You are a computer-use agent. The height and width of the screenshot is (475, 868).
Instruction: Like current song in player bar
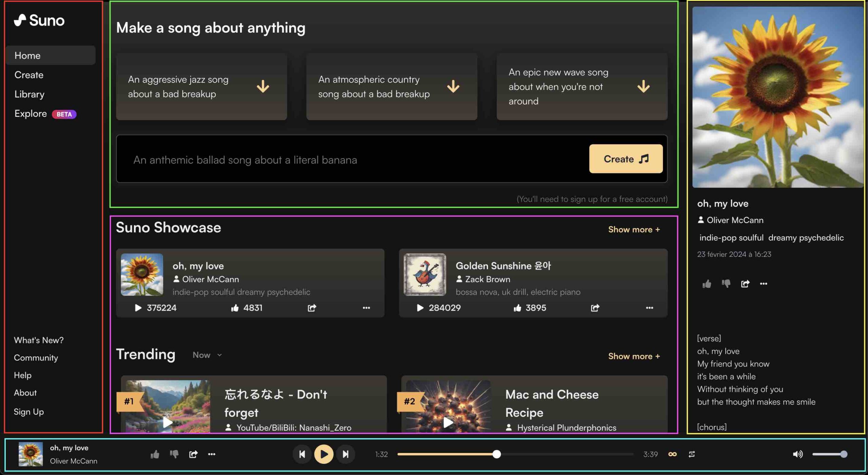pos(155,454)
